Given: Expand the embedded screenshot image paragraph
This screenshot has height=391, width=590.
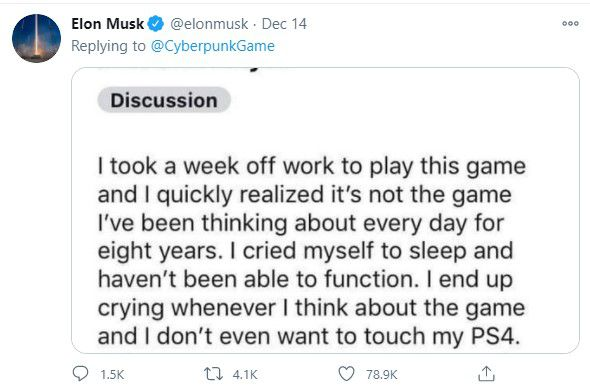Looking at the screenshot, I should 312,251.
